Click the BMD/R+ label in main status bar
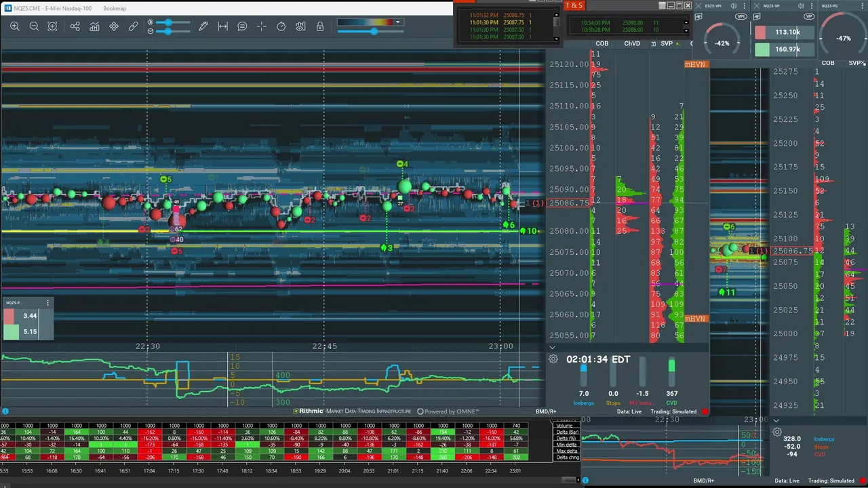This screenshot has height=488, width=868. coord(546,411)
